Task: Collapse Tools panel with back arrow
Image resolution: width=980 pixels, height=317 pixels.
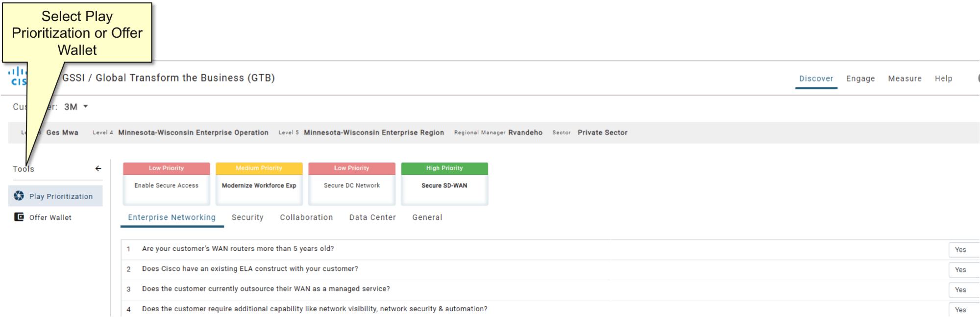Action: pos(98,168)
